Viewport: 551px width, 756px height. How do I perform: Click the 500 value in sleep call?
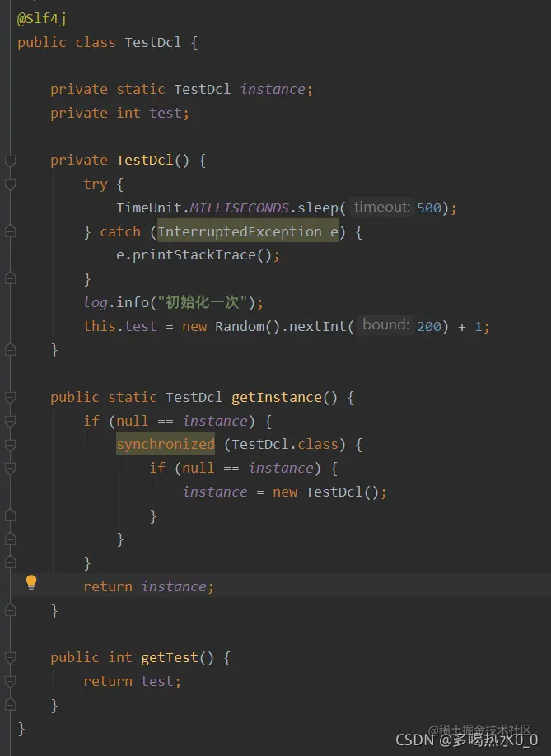429,208
